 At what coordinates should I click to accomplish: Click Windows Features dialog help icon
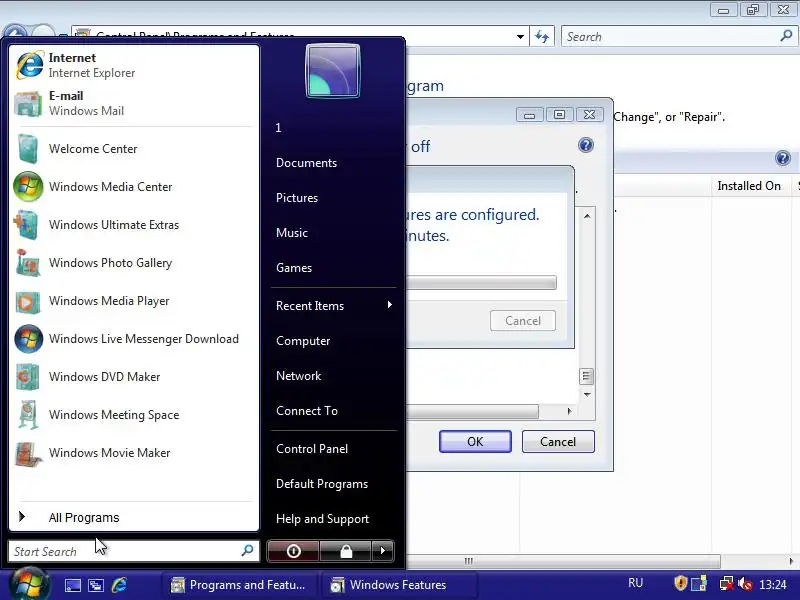(586, 145)
